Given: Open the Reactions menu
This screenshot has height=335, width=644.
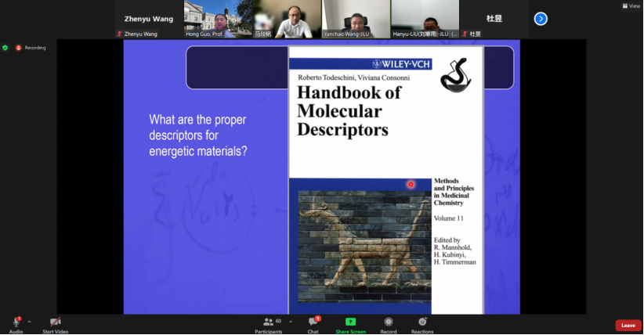Looking at the screenshot, I should click(422, 322).
